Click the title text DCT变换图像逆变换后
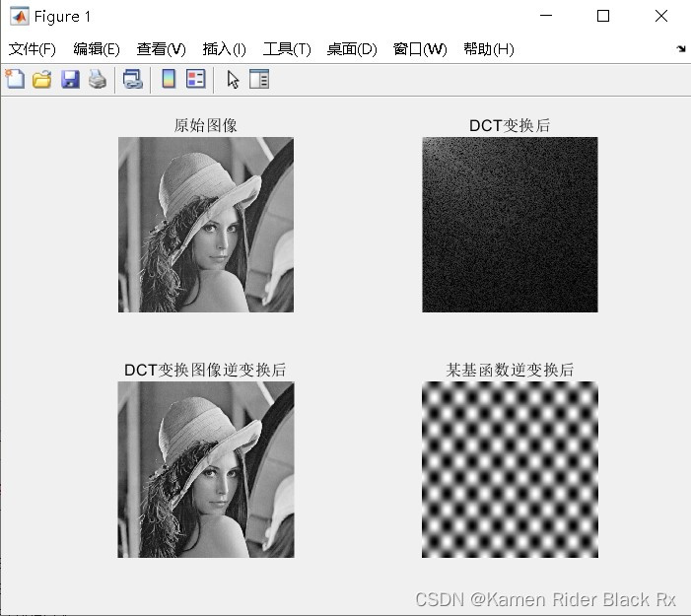This screenshot has height=616, width=691. [205, 371]
